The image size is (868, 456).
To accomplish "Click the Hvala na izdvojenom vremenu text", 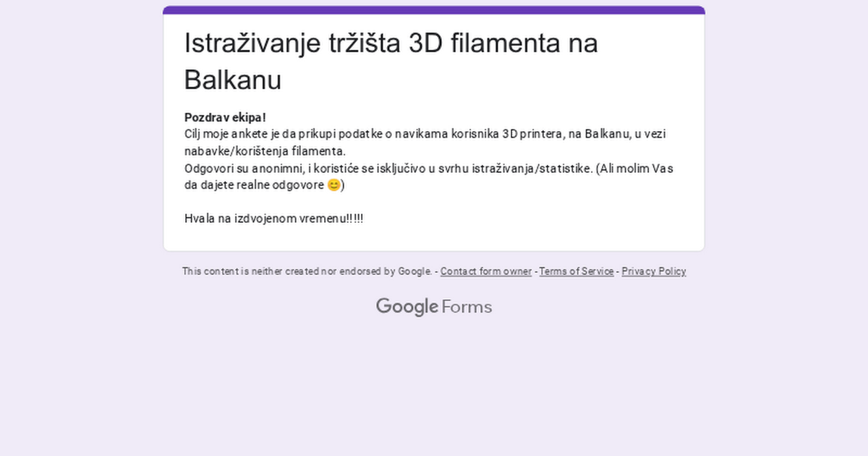I will tap(273, 219).
